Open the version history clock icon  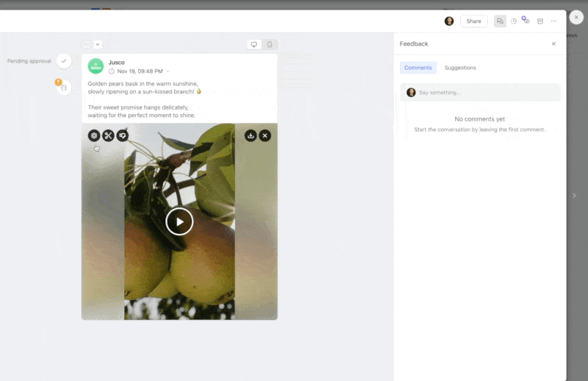[514, 21]
